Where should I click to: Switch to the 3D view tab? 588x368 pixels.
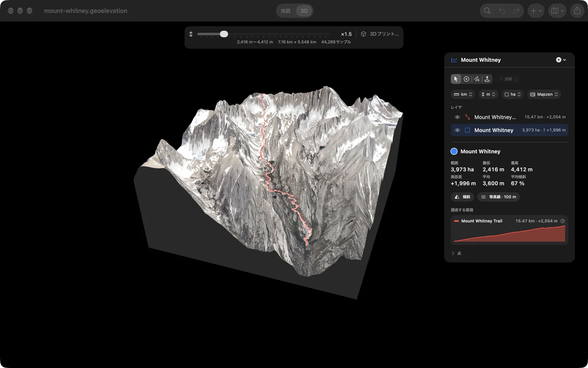pyautogui.click(x=304, y=11)
